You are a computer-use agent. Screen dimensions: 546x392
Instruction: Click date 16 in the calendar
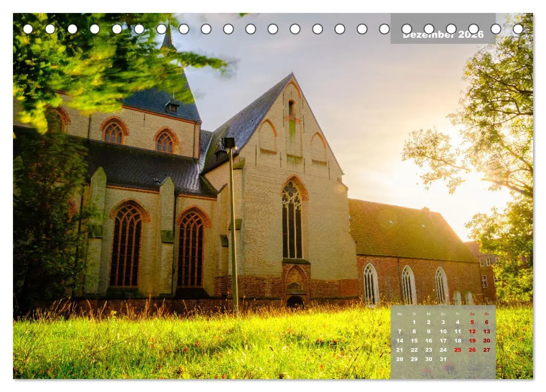point(429,340)
